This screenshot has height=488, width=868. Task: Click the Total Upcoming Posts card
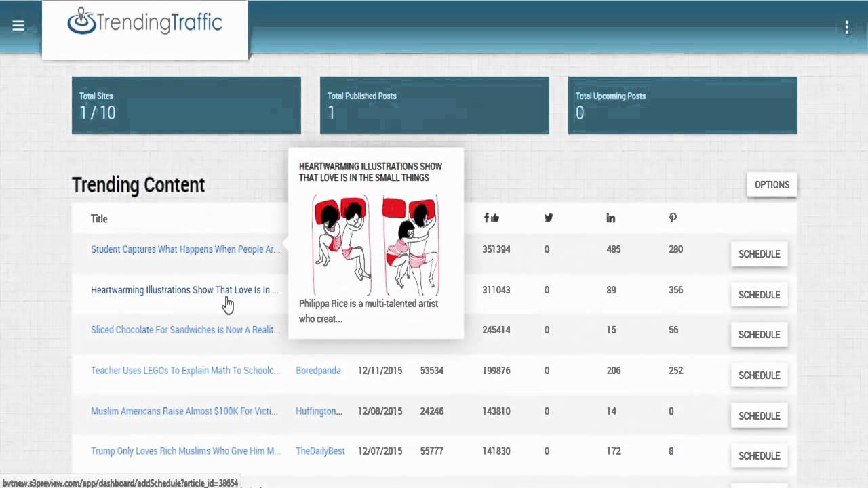tap(683, 105)
